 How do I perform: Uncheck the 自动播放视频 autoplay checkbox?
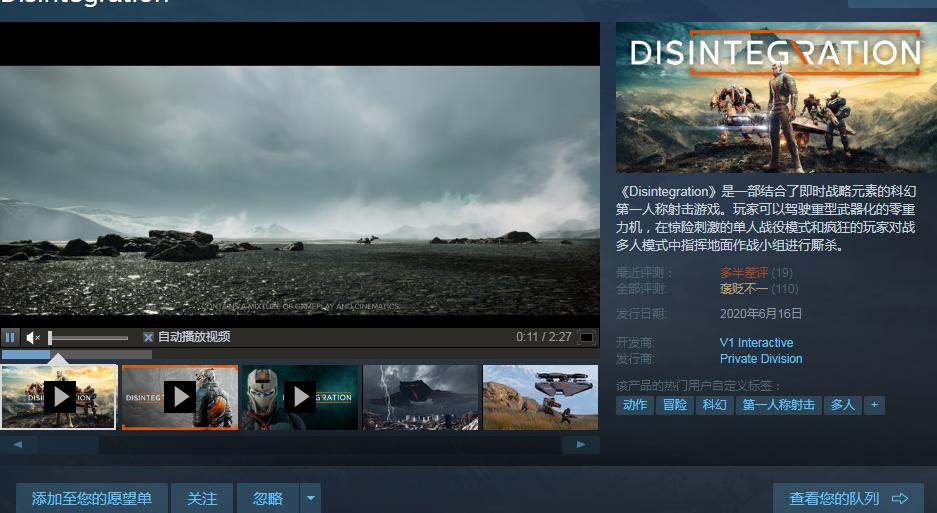click(148, 337)
